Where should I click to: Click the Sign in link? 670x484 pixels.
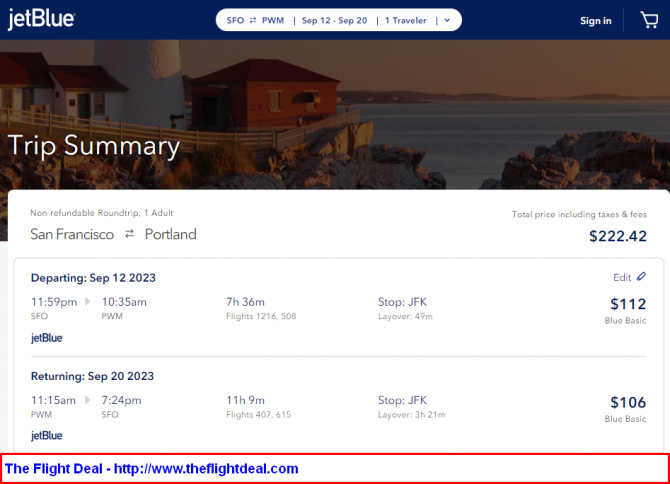coord(596,21)
